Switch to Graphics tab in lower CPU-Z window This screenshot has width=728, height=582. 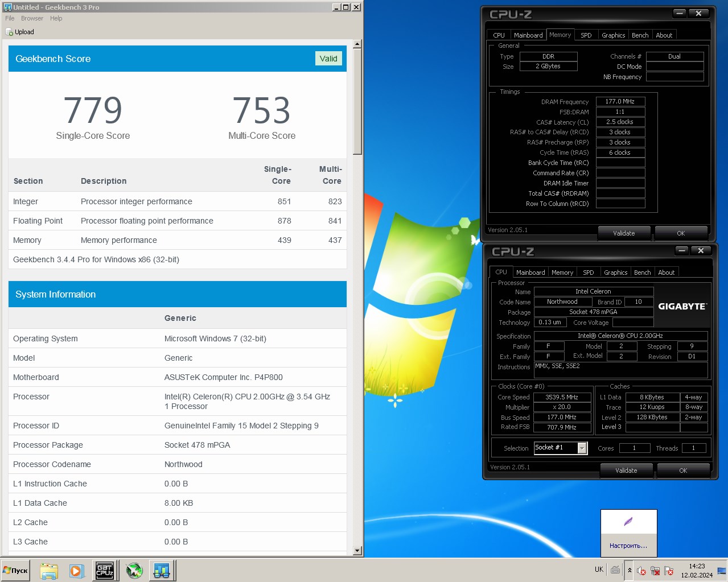pos(615,273)
